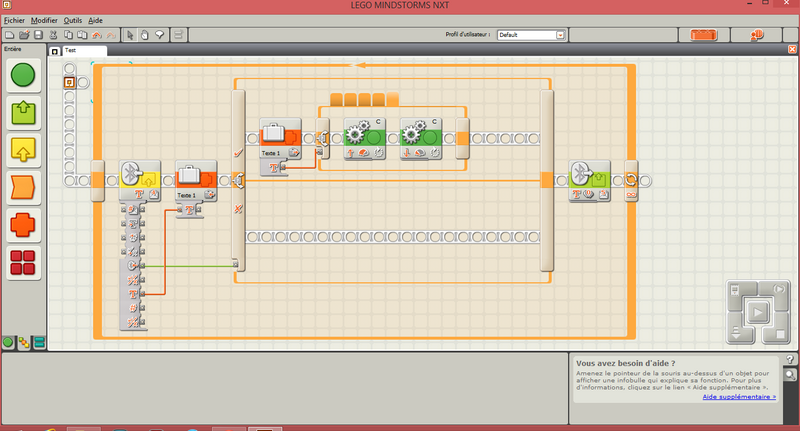Screen dimensions: 800x431
Task: Pick the red Advanced block palette
Action: pos(23,263)
